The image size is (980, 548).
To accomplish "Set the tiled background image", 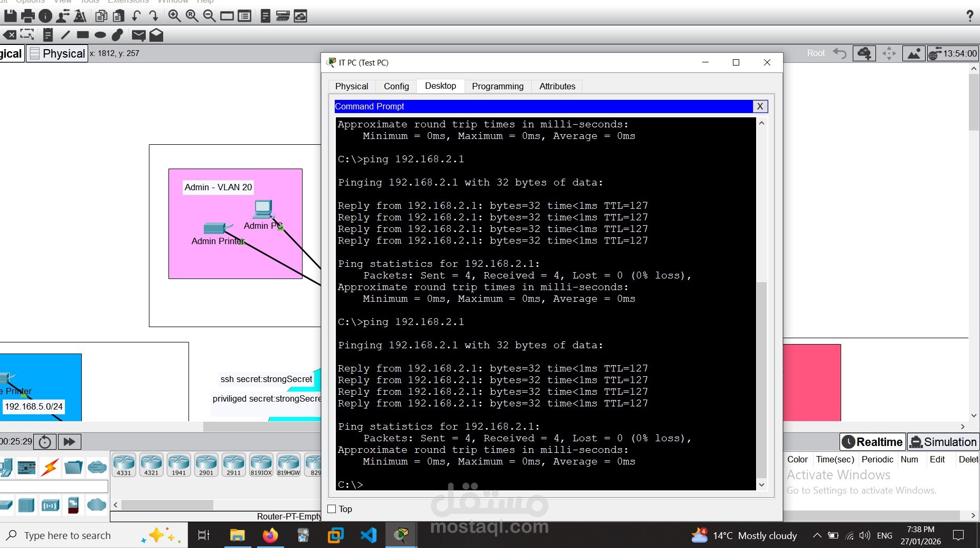I will (913, 53).
